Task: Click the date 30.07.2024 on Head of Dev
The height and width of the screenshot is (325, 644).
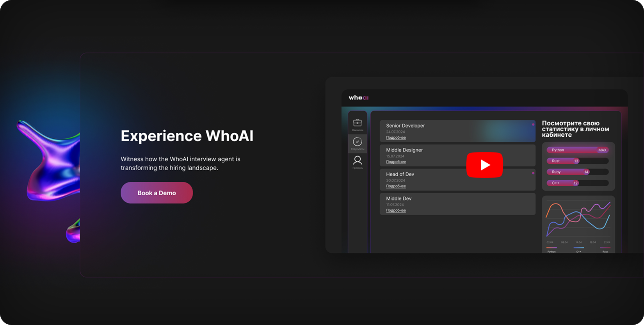Action: point(395,180)
